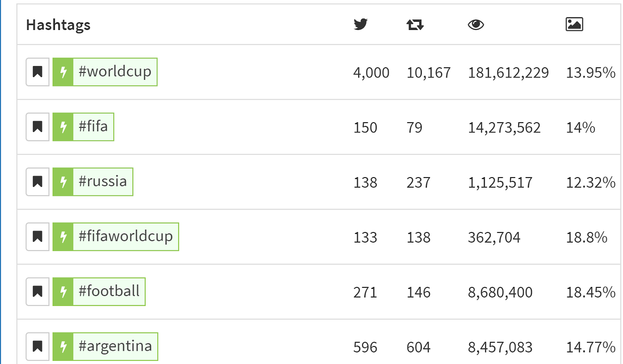Bookmark the #football hashtag
Viewport: 623px width, 364px height.
coord(37,292)
